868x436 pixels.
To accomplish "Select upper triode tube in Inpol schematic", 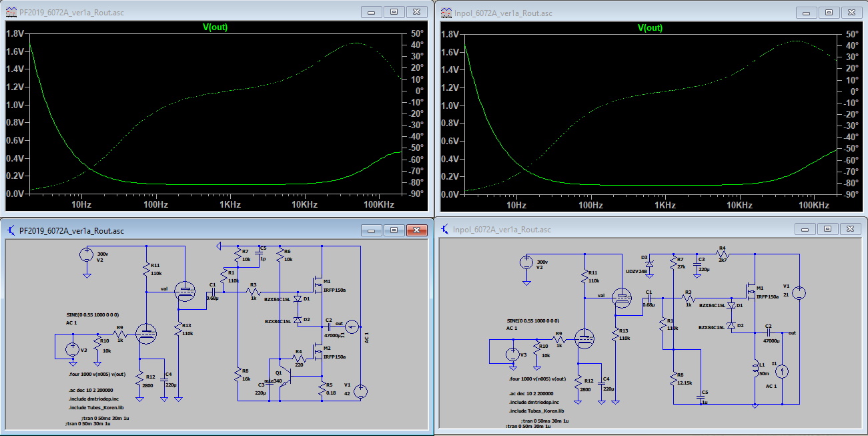I will pos(621,298).
